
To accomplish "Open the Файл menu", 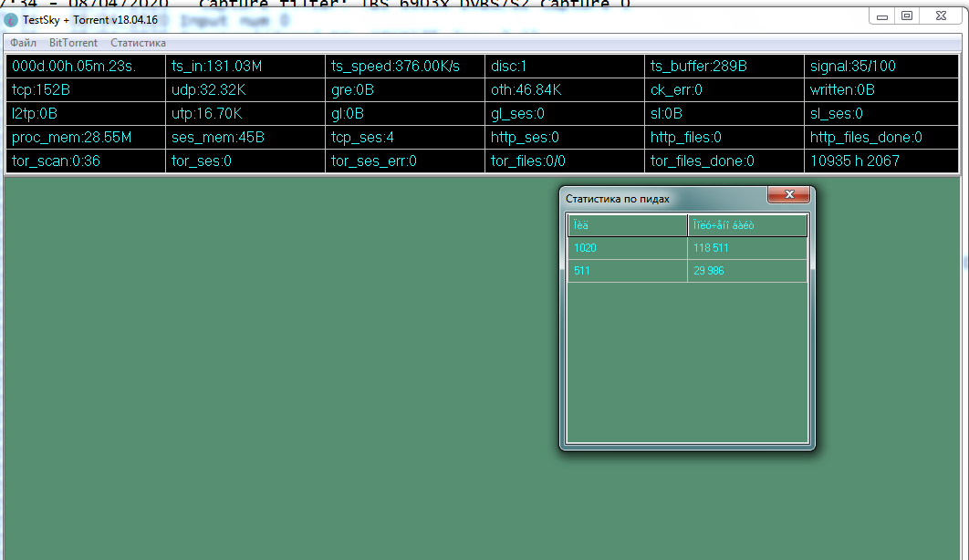I will pyautogui.click(x=24, y=43).
